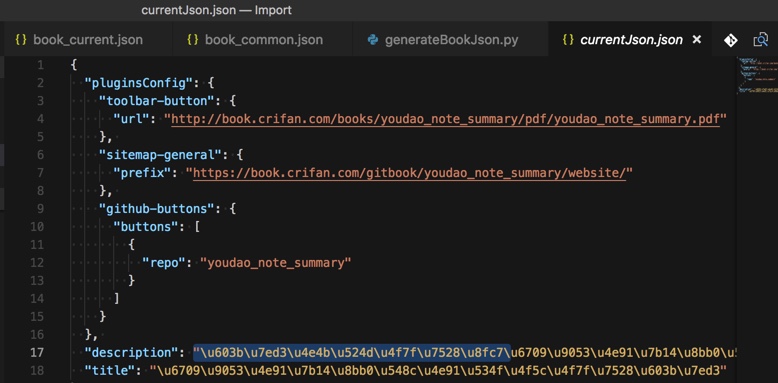The height and width of the screenshot is (383, 778).
Task: Click line number 1 in gutter
Action: pyautogui.click(x=40, y=65)
